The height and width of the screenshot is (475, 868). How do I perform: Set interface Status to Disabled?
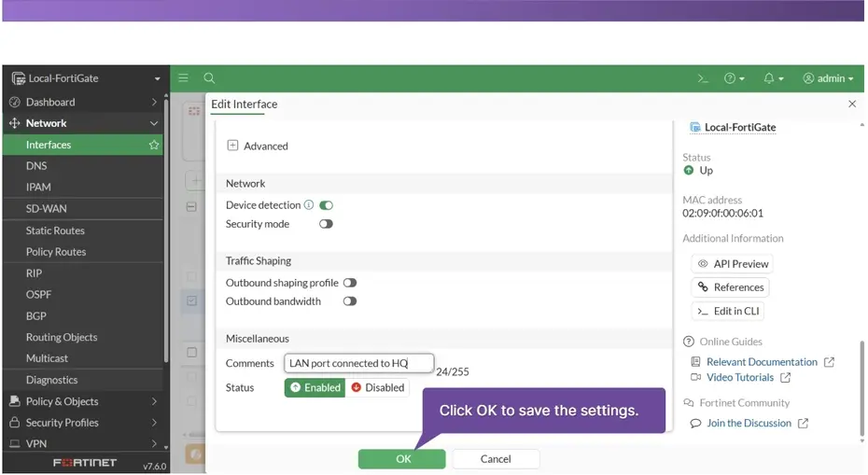378,387
